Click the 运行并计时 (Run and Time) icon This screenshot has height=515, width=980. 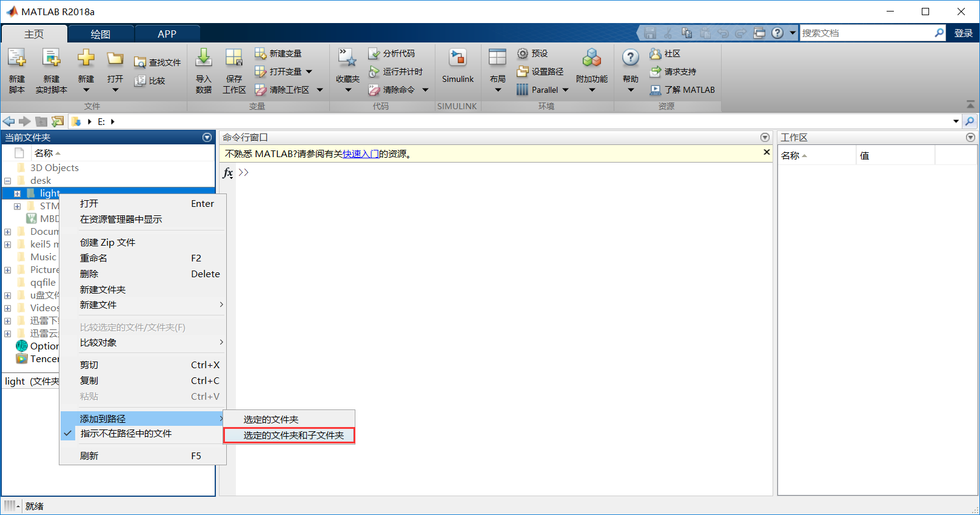tap(374, 72)
